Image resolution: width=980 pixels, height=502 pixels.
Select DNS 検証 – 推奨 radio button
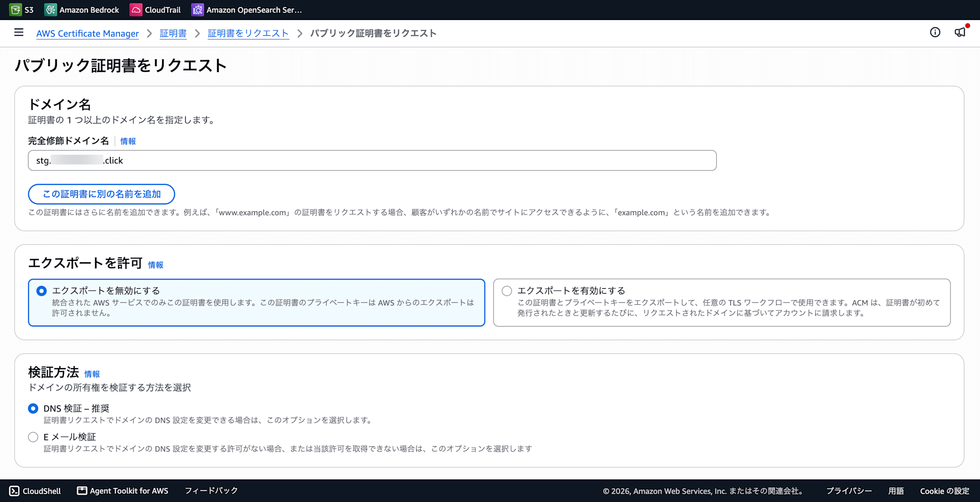coord(33,408)
